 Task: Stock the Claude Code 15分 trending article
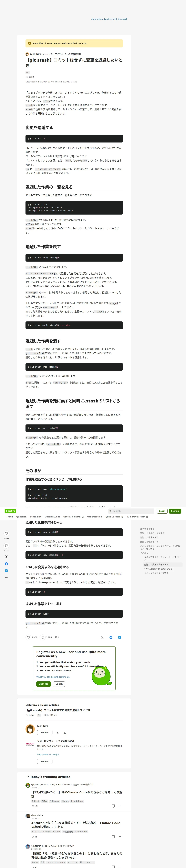pyautogui.click(x=113, y=806)
